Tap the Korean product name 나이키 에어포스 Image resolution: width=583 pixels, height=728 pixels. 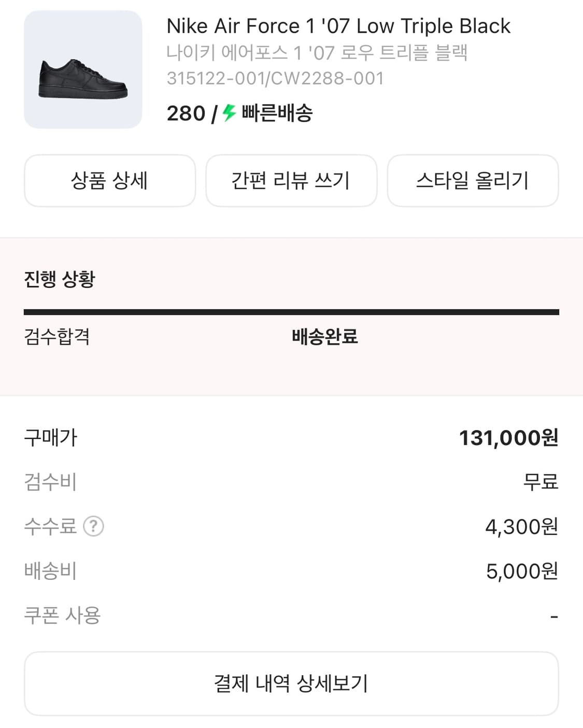(x=317, y=52)
